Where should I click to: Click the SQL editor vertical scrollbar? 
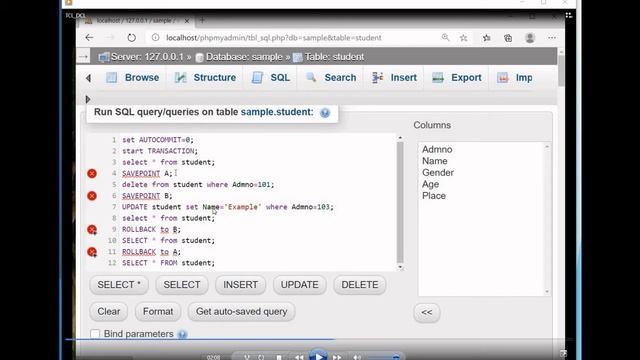click(400, 202)
